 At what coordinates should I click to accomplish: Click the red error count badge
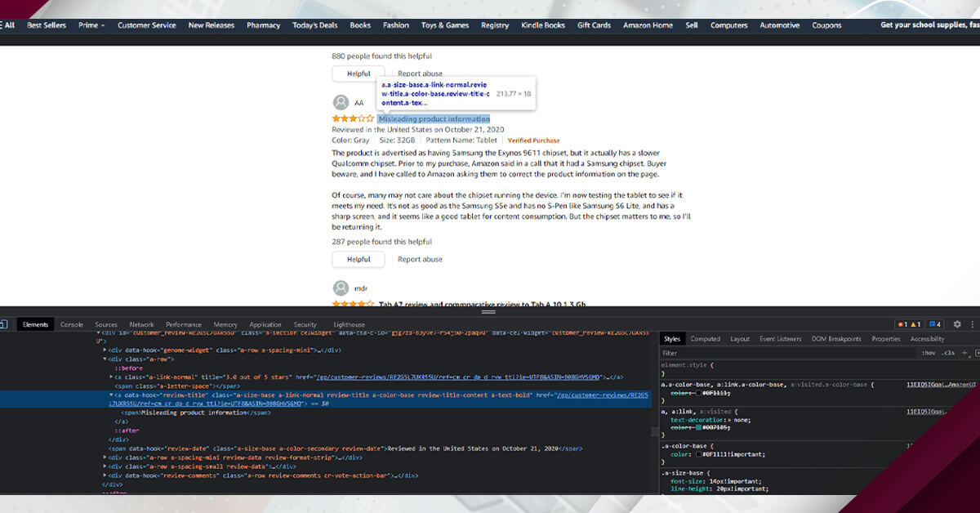(902, 324)
